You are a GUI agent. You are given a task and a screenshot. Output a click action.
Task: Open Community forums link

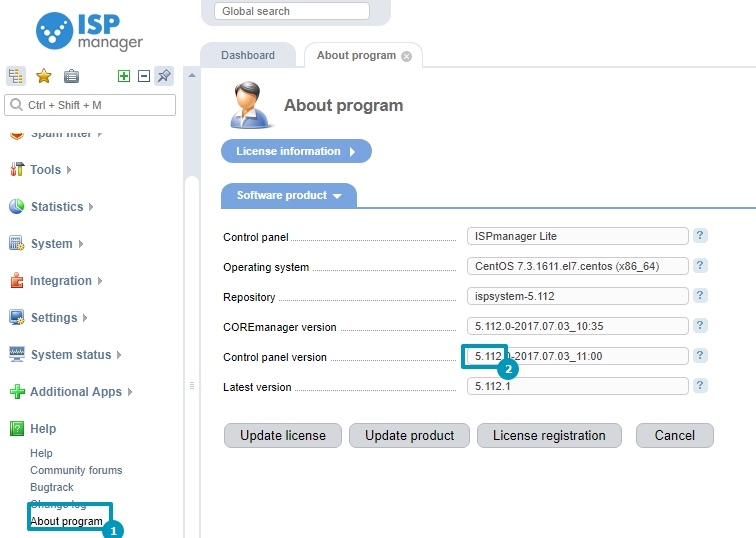[76, 470]
